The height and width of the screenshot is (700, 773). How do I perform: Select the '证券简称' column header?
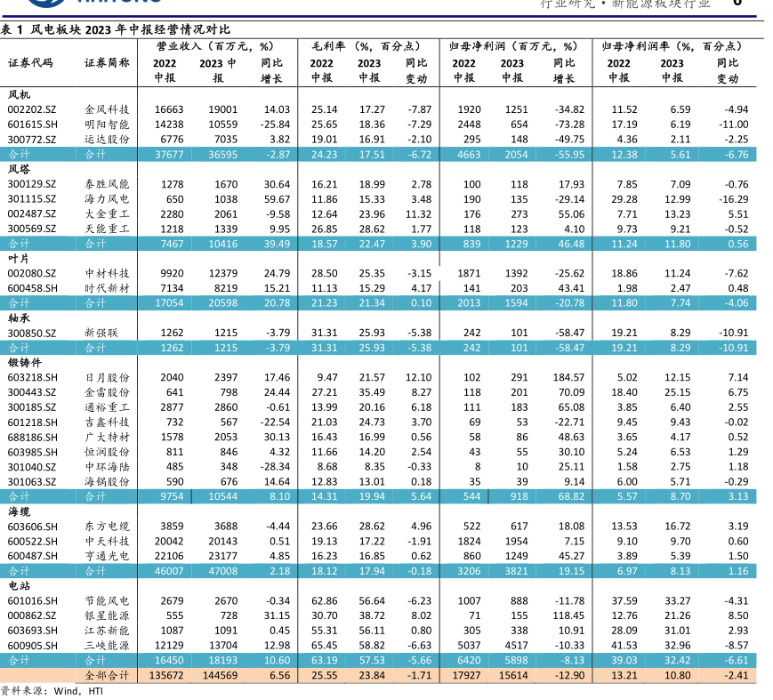click(107, 62)
